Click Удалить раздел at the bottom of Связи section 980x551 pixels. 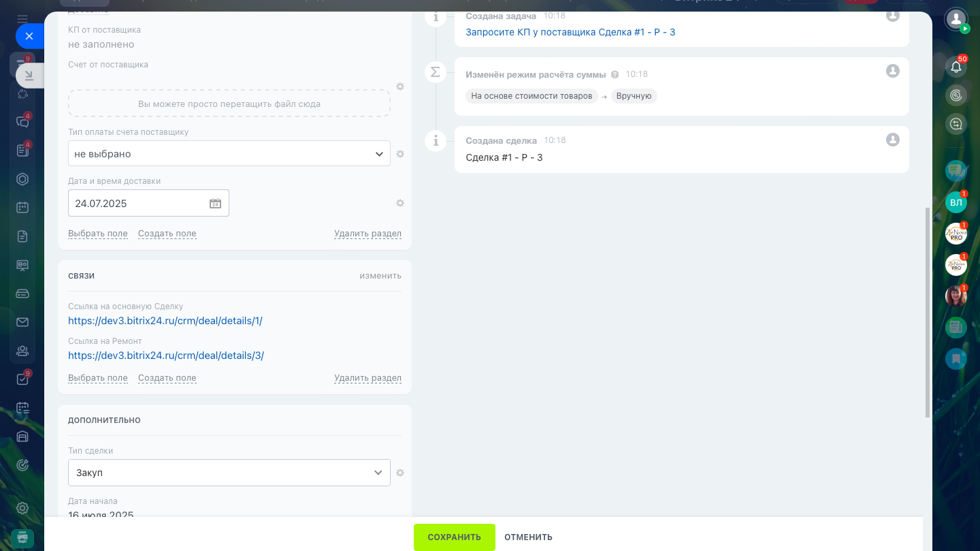(367, 378)
